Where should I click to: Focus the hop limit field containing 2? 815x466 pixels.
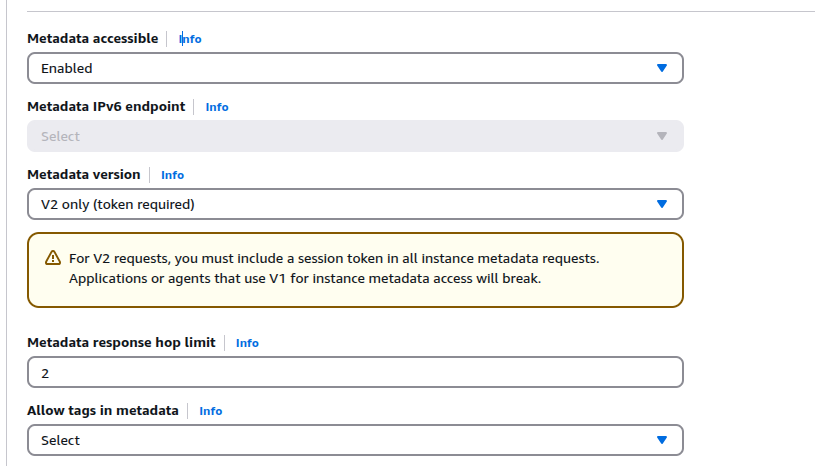pyautogui.click(x=355, y=372)
